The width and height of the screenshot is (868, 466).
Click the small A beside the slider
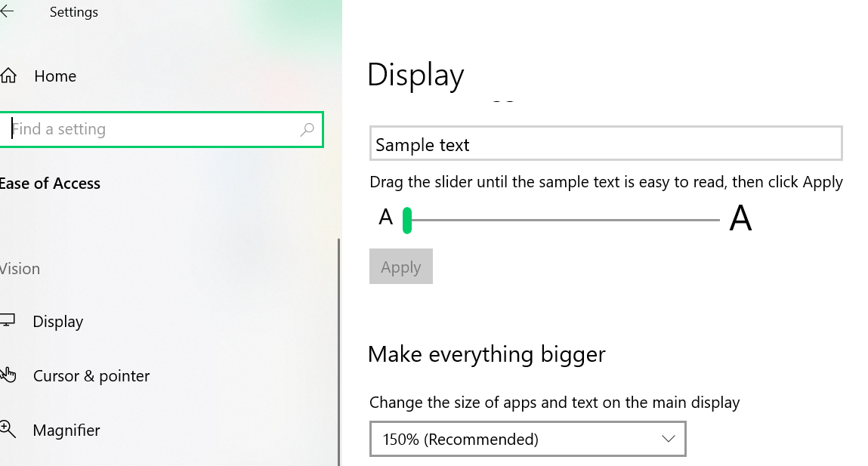[x=386, y=218]
